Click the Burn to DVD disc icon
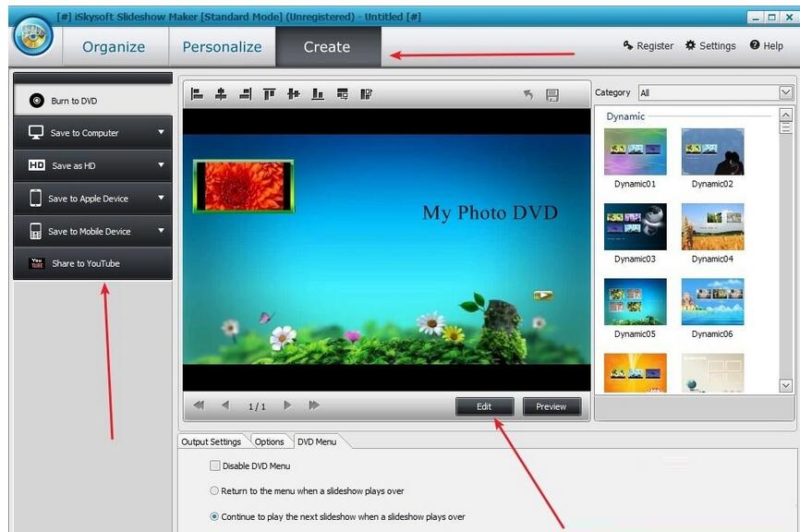This screenshot has height=532, width=800. 37,101
